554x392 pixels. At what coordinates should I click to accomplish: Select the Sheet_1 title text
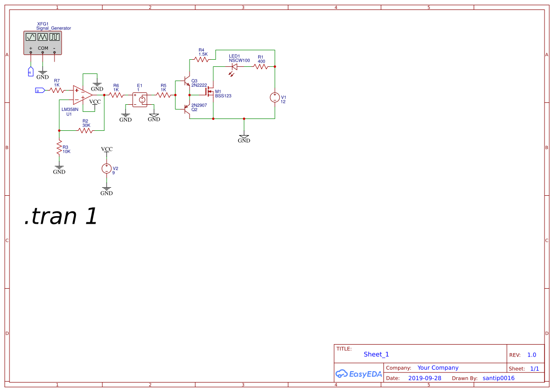(376, 354)
